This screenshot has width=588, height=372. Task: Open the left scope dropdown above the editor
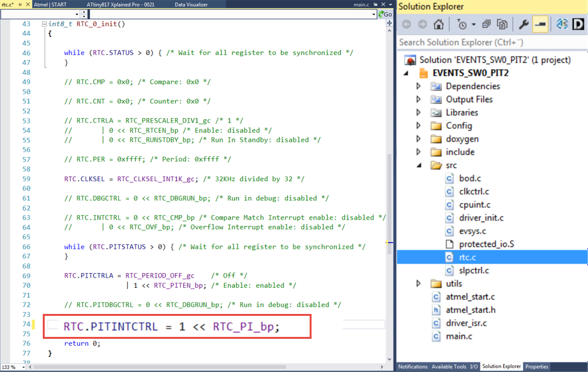point(77,14)
